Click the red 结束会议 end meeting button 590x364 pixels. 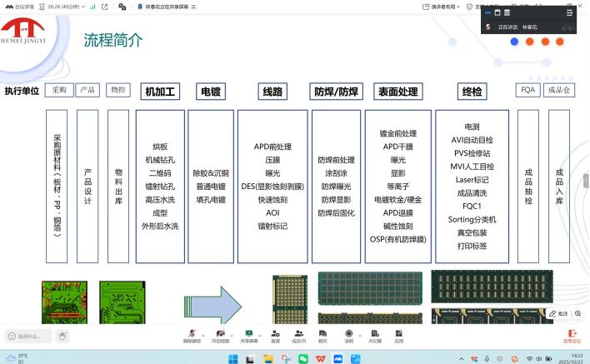pyautogui.click(x=572, y=335)
